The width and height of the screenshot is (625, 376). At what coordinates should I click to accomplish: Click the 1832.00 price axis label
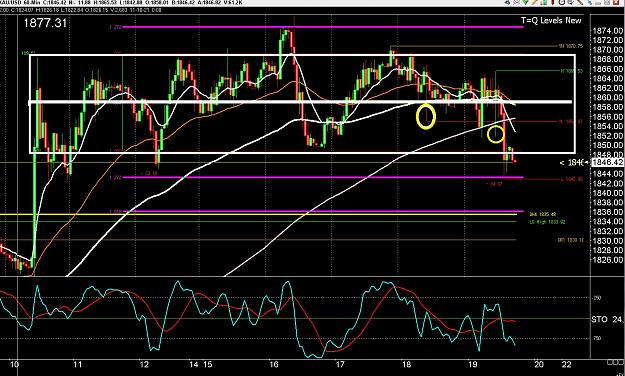(607, 232)
